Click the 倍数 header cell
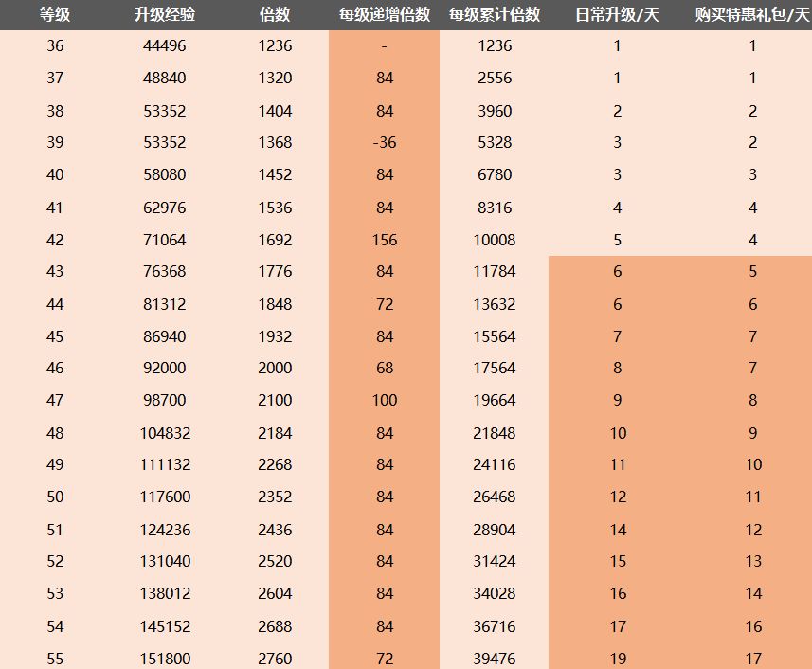 point(275,14)
